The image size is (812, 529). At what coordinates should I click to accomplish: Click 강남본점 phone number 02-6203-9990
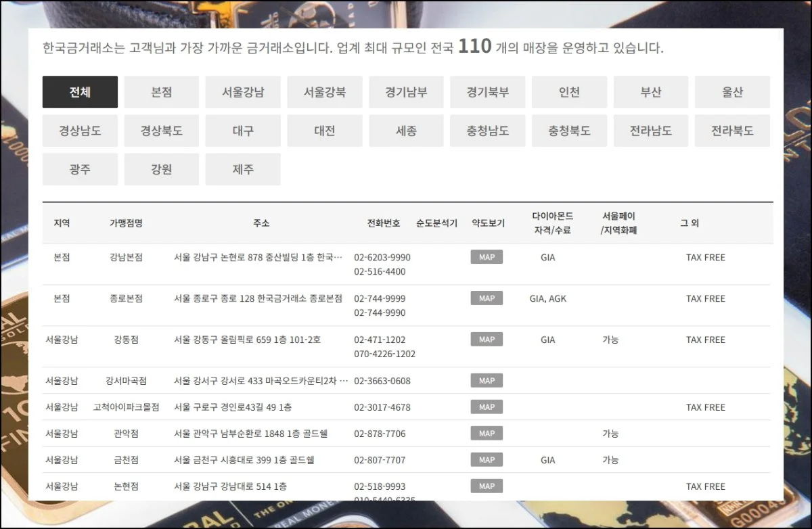click(382, 258)
